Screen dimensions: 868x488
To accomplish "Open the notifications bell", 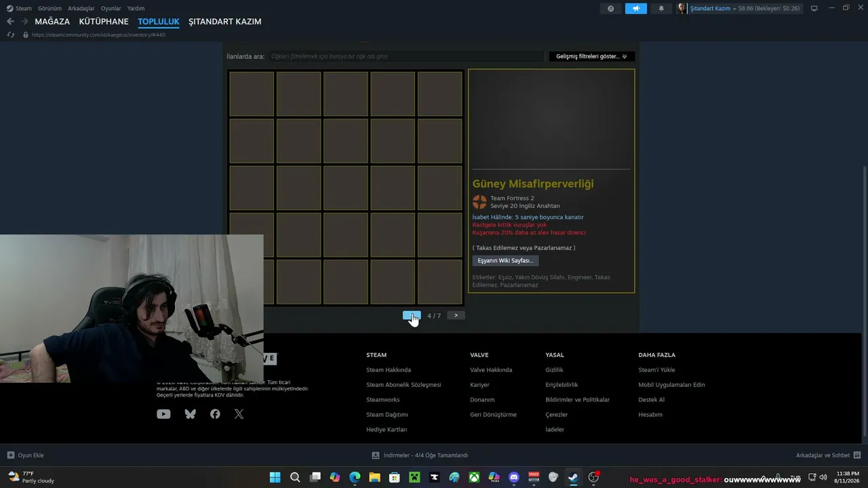I will pyautogui.click(x=661, y=9).
